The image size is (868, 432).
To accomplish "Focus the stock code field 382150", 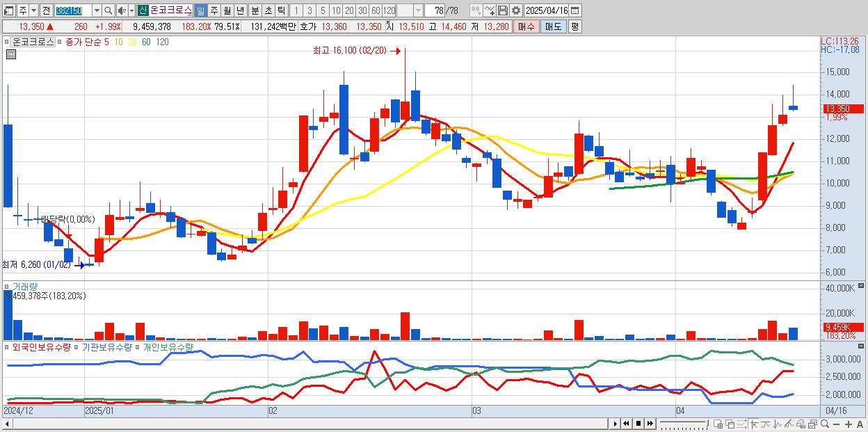I will point(73,10).
